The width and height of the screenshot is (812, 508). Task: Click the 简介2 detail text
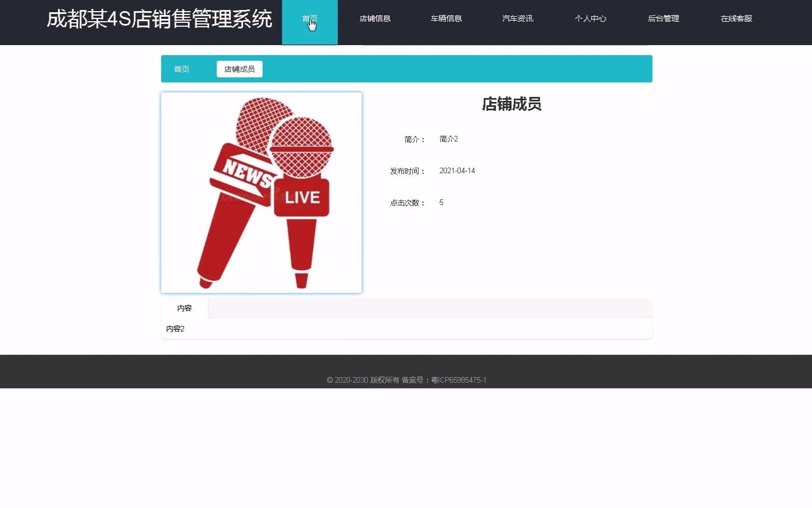click(x=448, y=139)
